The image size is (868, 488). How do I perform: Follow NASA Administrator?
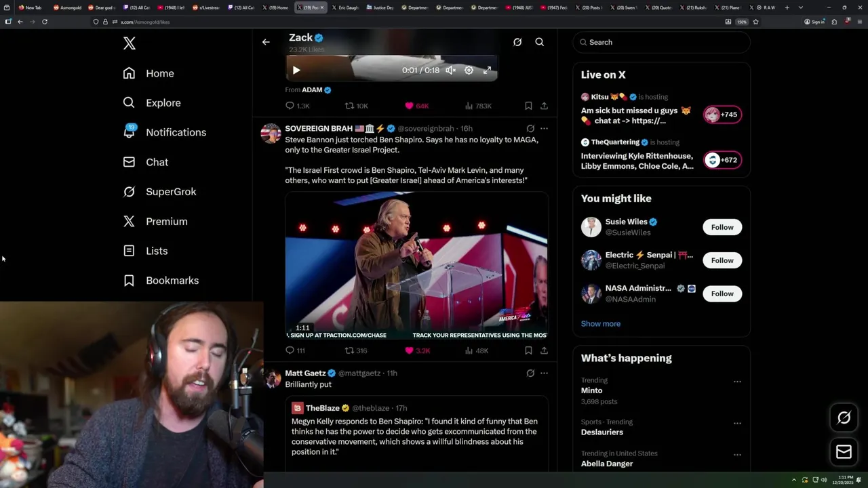pyautogui.click(x=722, y=293)
